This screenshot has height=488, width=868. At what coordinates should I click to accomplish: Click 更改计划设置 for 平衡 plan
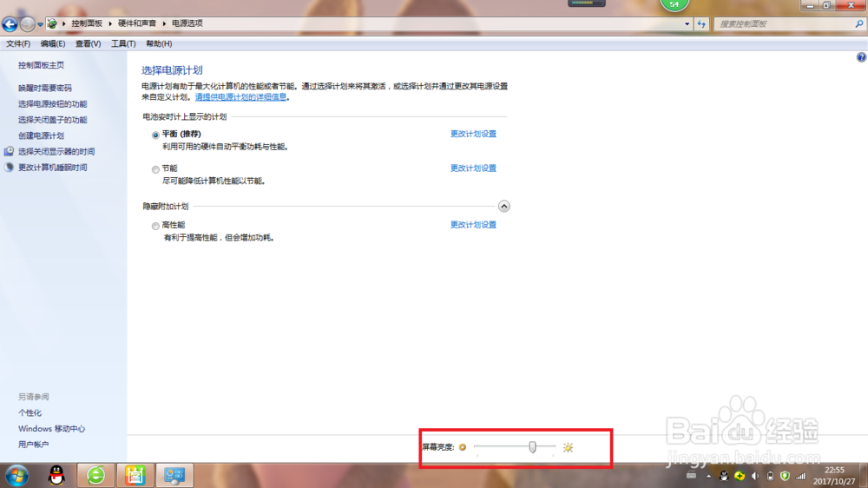coord(473,134)
